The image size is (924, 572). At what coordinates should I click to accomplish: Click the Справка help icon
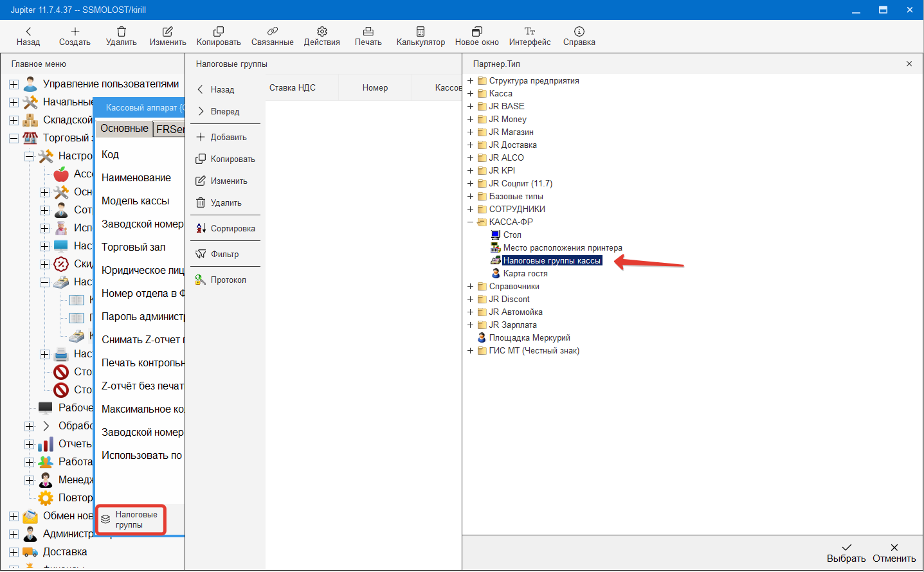click(579, 31)
